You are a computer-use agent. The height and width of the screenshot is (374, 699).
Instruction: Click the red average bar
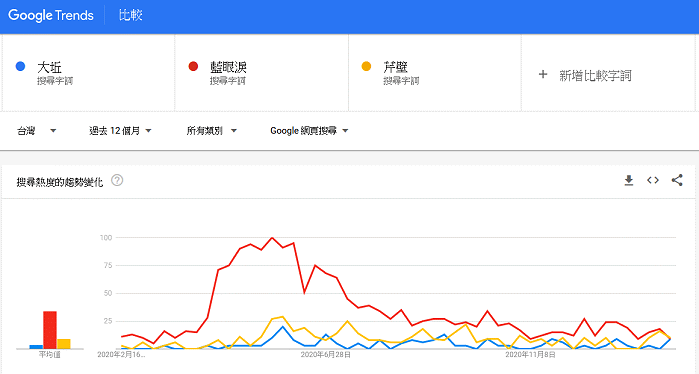pyautogui.click(x=50, y=330)
